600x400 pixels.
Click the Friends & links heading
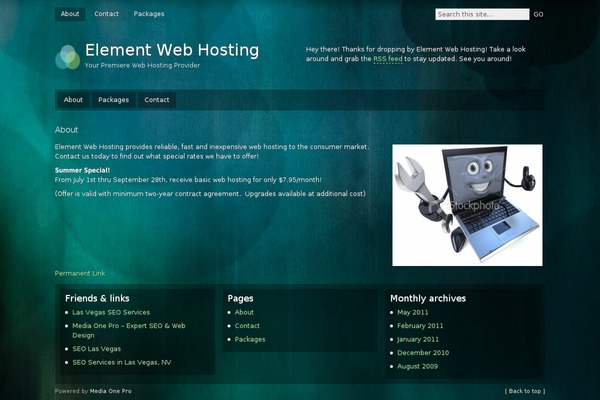click(x=97, y=299)
